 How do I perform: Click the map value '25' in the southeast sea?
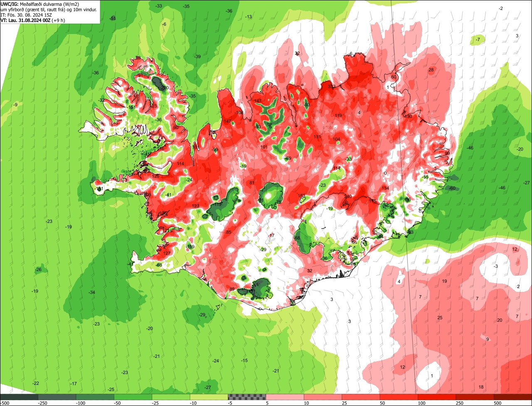tap(440, 318)
